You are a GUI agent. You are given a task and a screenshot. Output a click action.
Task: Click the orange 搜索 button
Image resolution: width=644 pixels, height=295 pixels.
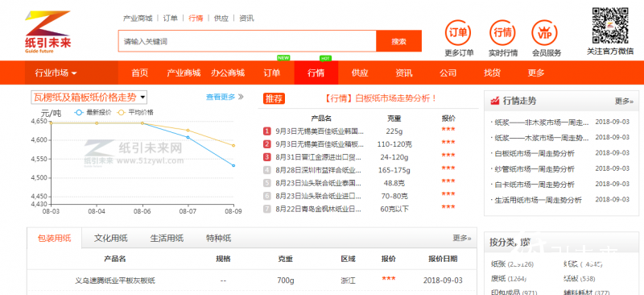(x=398, y=41)
